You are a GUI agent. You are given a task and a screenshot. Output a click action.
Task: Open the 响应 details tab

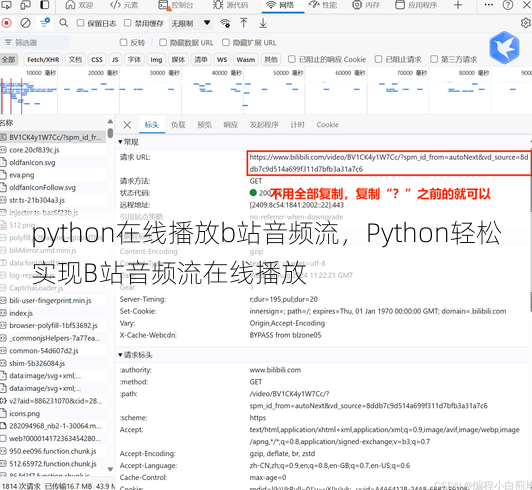(x=230, y=125)
